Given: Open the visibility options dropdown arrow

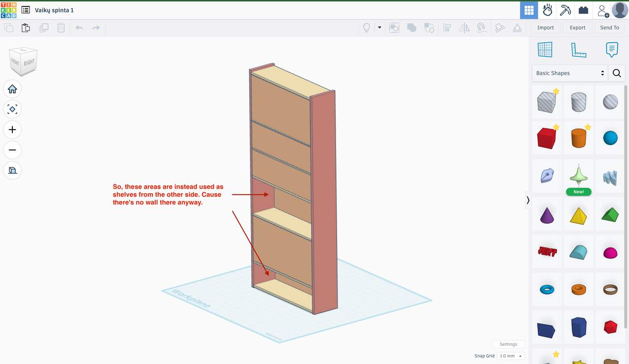Looking at the screenshot, I should coord(379,28).
